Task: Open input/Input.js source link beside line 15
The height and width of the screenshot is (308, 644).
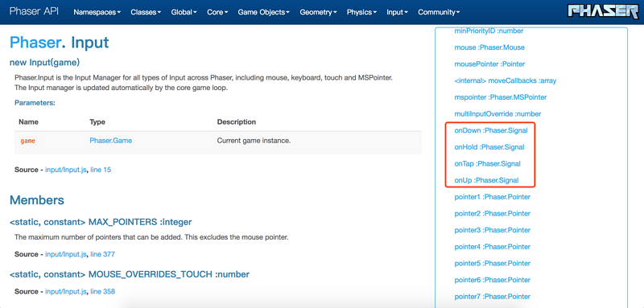Action: click(66, 170)
